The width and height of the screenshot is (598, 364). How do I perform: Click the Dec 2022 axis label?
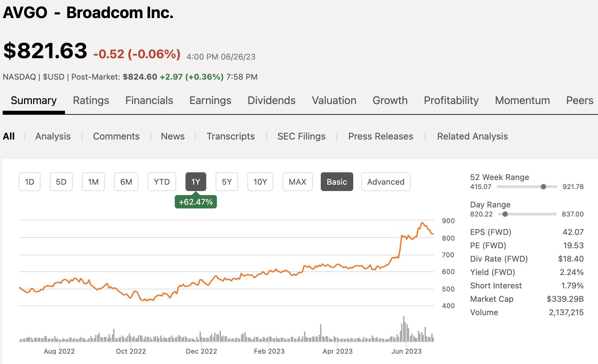202,351
